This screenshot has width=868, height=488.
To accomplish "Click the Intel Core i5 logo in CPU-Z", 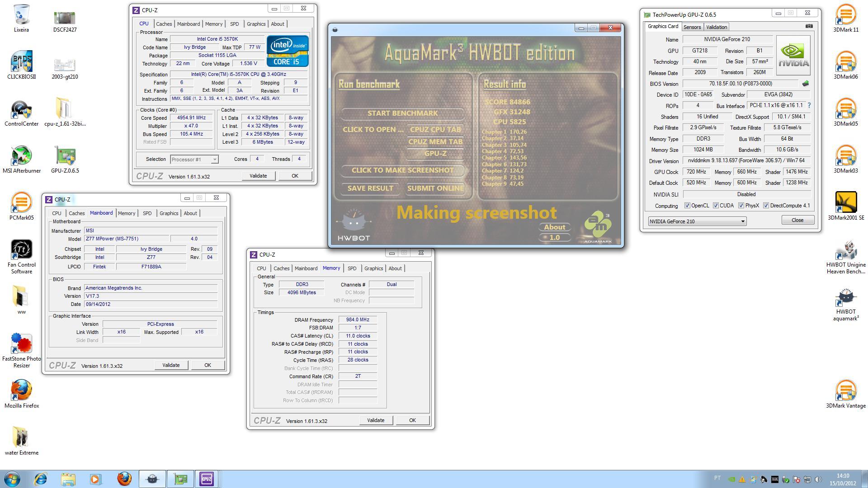I will [288, 51].
